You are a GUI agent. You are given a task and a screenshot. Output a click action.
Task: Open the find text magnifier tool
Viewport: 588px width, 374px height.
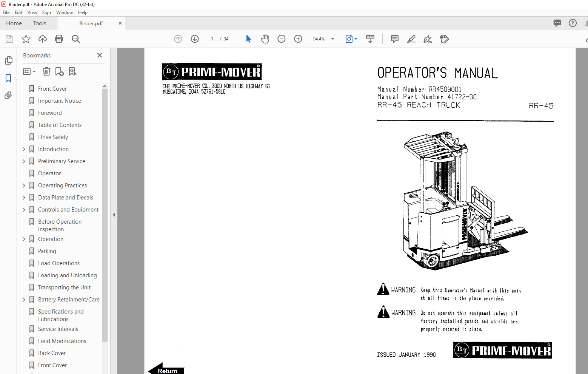tap(76, 39)
